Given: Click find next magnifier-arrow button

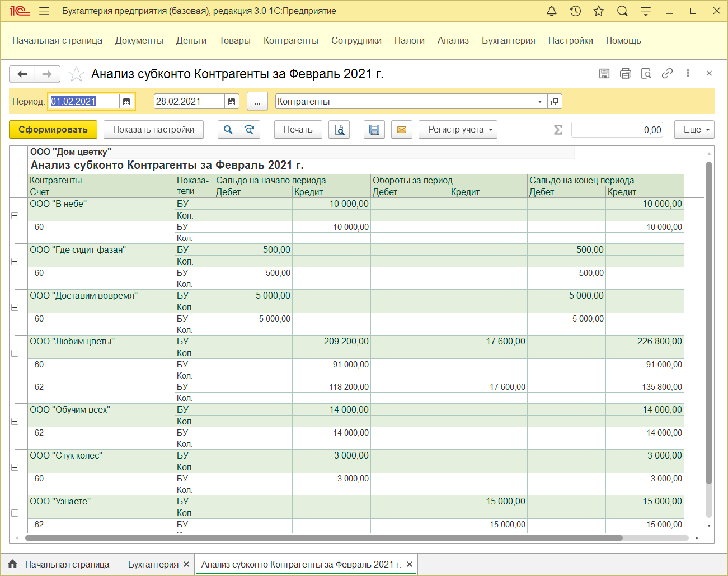Looking at the screenshot, I should pos(250,130).
